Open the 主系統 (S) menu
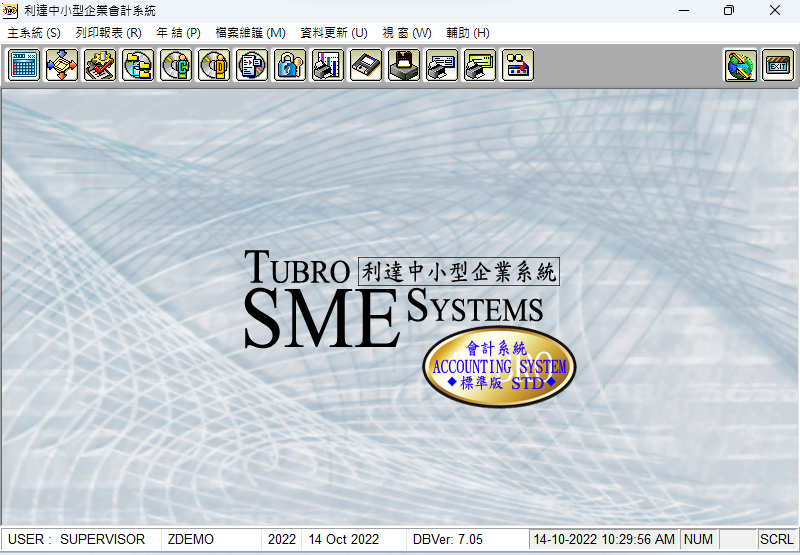Viewport: 800px width, 555px height. click(34, 33)
